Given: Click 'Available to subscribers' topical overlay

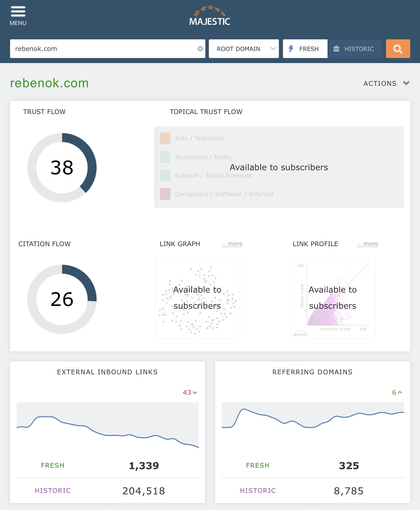Looking at the screenshot, I should click(x=279, y=167).
